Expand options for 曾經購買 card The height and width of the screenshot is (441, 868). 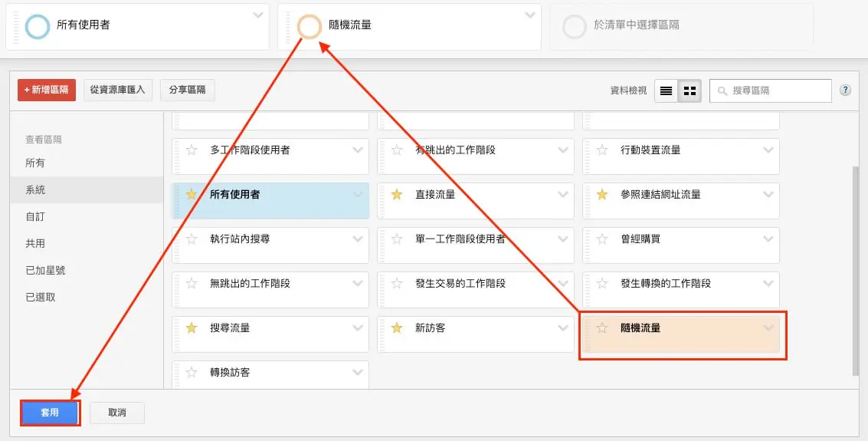click(768, 239)
